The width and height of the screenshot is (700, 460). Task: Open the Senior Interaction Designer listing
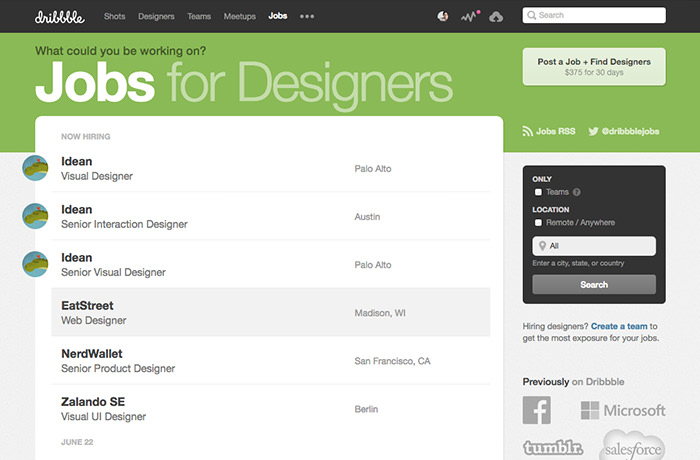click(x=271, y=217)
